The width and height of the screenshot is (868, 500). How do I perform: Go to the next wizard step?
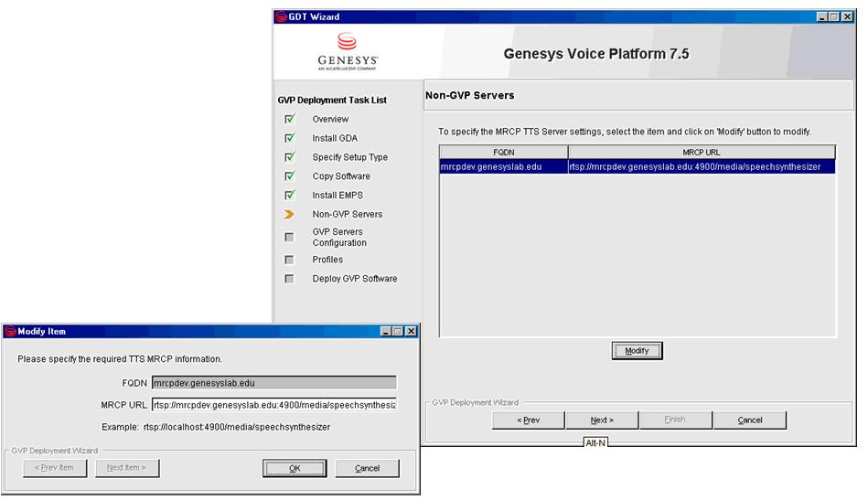(601, 420)
